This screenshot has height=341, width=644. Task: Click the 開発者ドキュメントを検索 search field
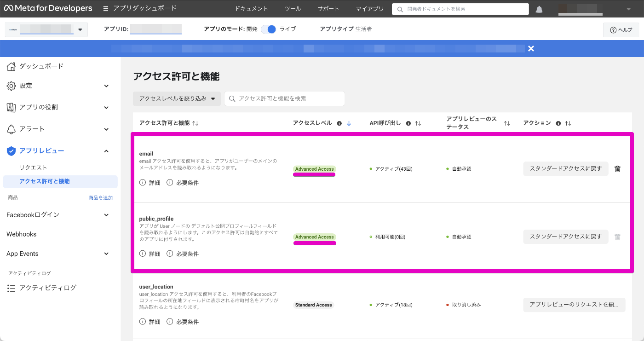coord(460,9)
